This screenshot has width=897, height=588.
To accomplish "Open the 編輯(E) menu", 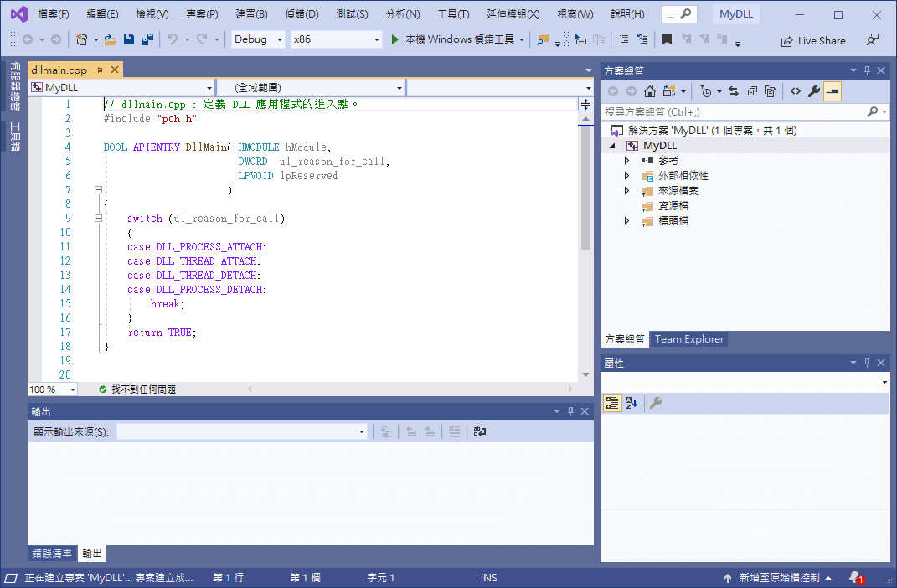I will (102, 13).
